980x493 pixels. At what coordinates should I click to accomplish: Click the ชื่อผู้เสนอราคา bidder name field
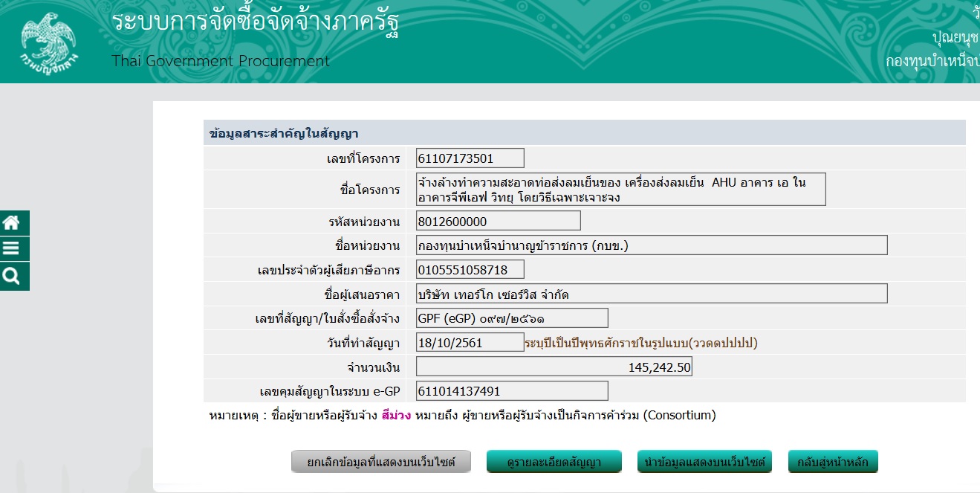pyautogui.click(x=652, y=294)
